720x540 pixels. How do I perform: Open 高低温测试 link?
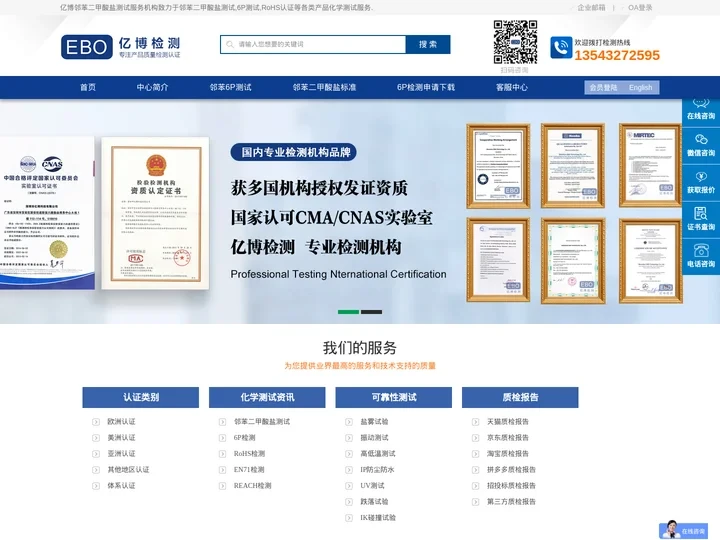pyautogui.click(x=377, y=454)
